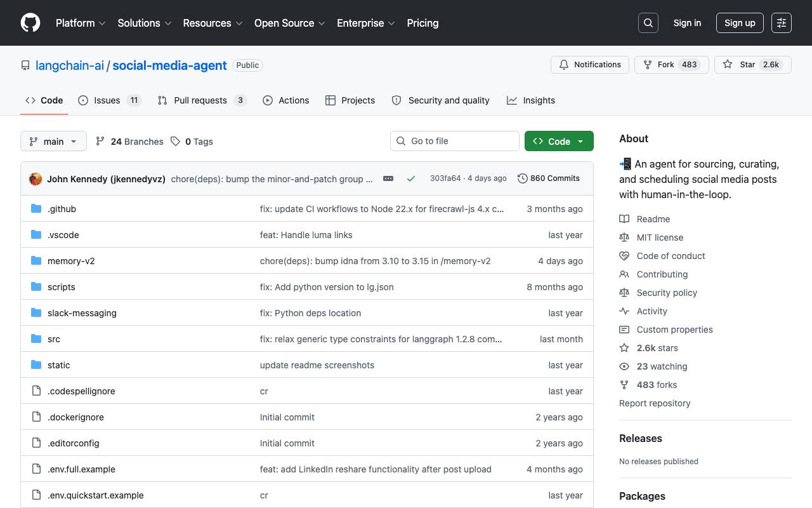The image size is (812, 508).
Task: Open the Pull requests tab
Action: tap(202, 100)
